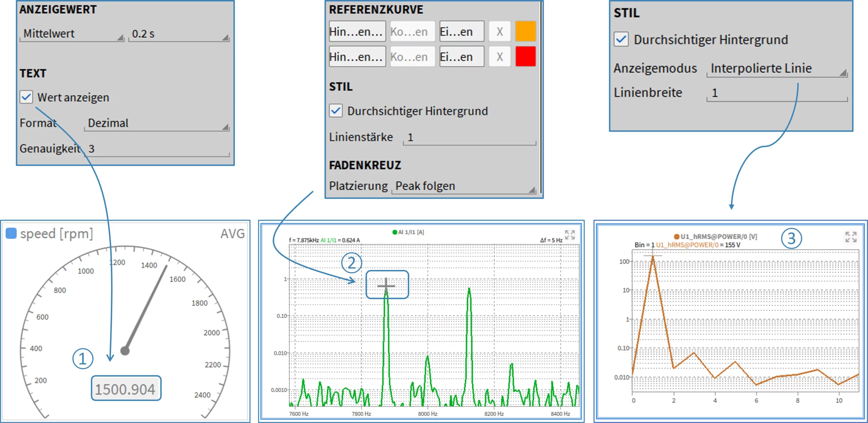Screen dimensions: 868x423
Task: Click the Einfügen button in the second row
Action: pos(461,57)
